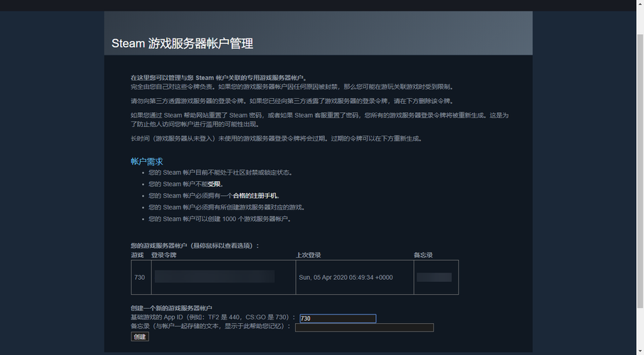Click the 帐户需求 section heading
This screenshot has width=644, height=355.
click(x=146, y=161)
